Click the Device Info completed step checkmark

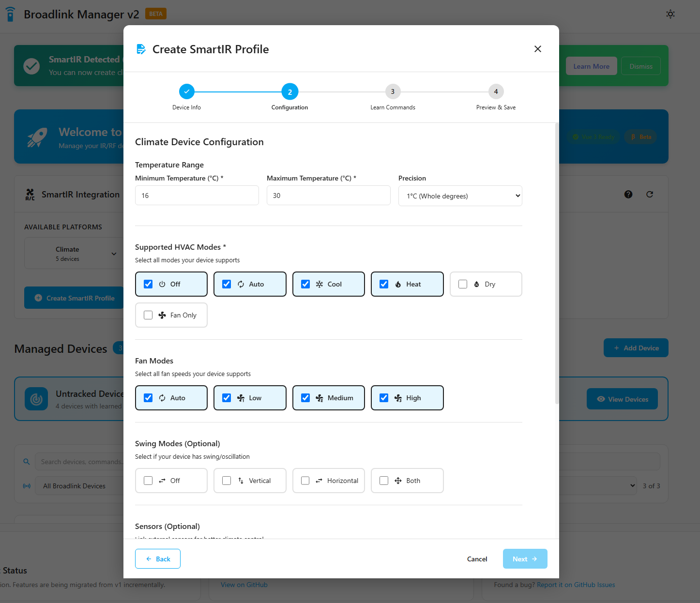tap(186, 91)
